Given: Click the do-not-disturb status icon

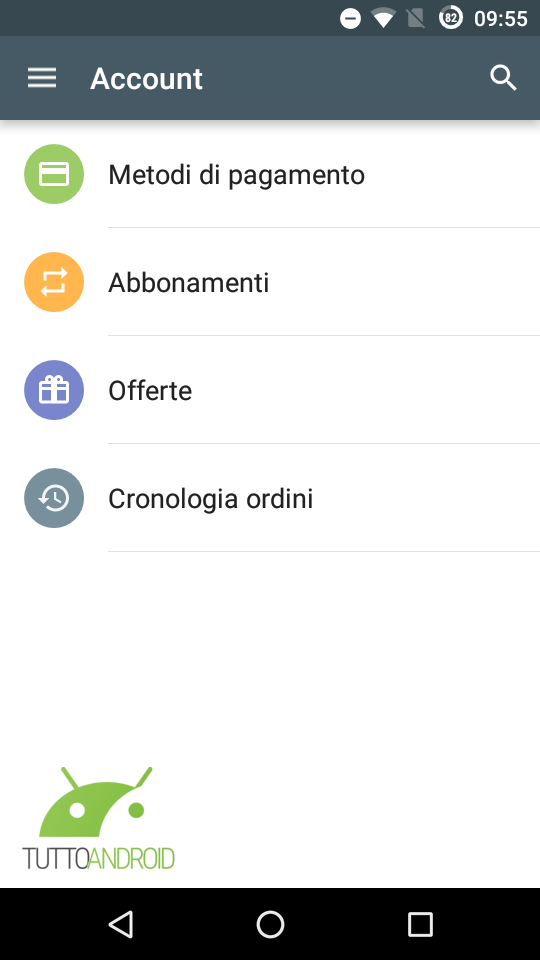Looking at the screenshot, I should coord(350,18).
